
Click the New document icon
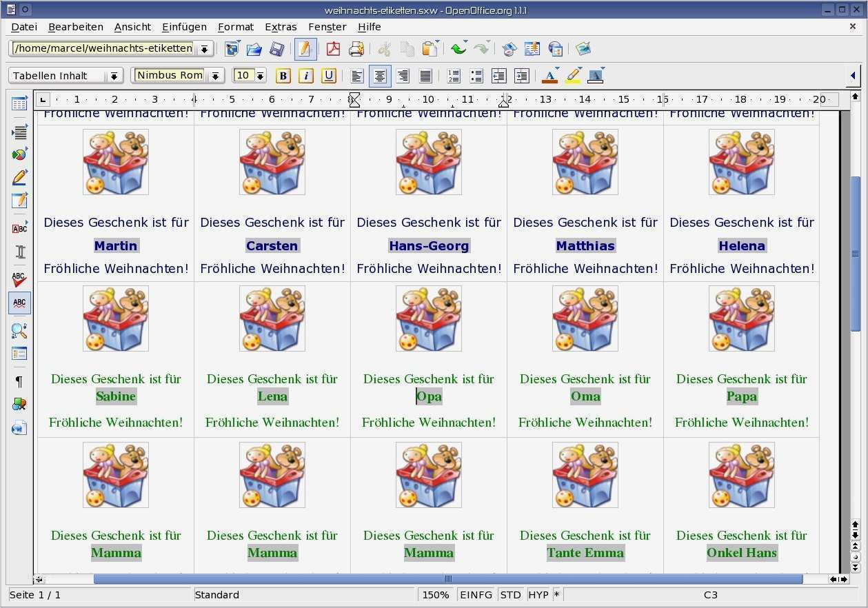click(x=232, y=49)
